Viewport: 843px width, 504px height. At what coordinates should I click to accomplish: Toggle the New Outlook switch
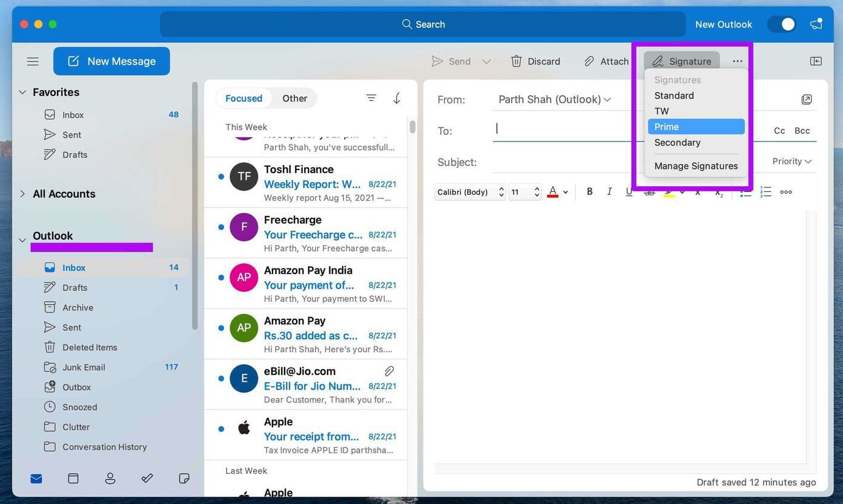[781, 24]
